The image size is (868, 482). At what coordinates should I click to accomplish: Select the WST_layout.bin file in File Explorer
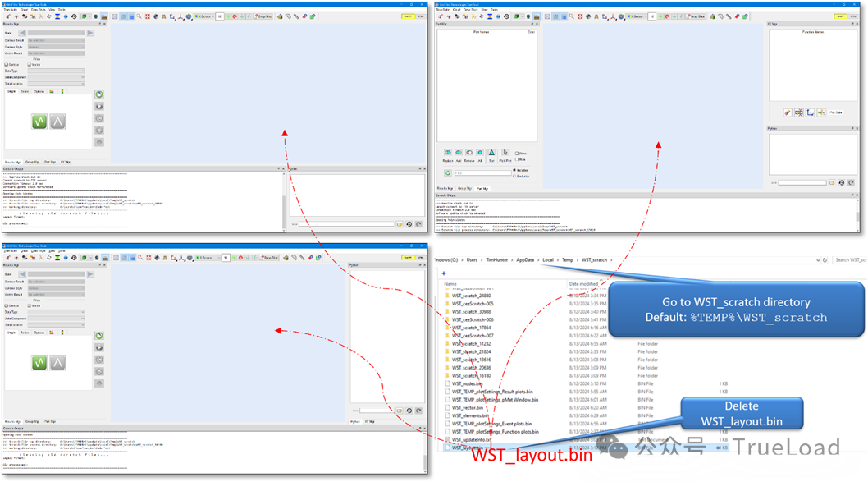[x=467, y=448]
